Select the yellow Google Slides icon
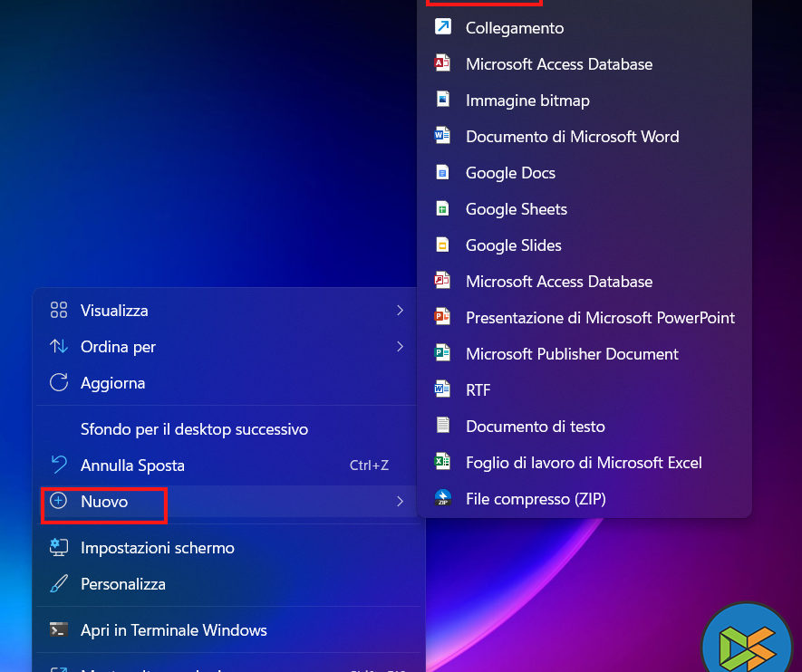 442,245
